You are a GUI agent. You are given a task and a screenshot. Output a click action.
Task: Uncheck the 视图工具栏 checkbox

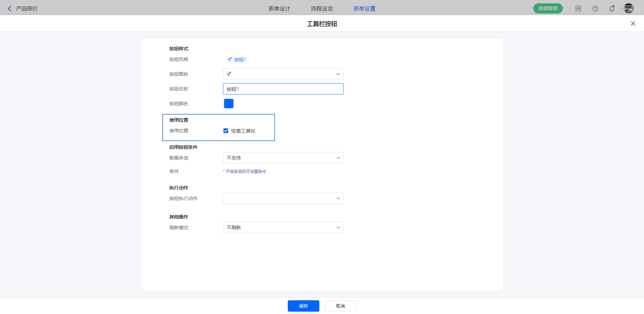226,131
